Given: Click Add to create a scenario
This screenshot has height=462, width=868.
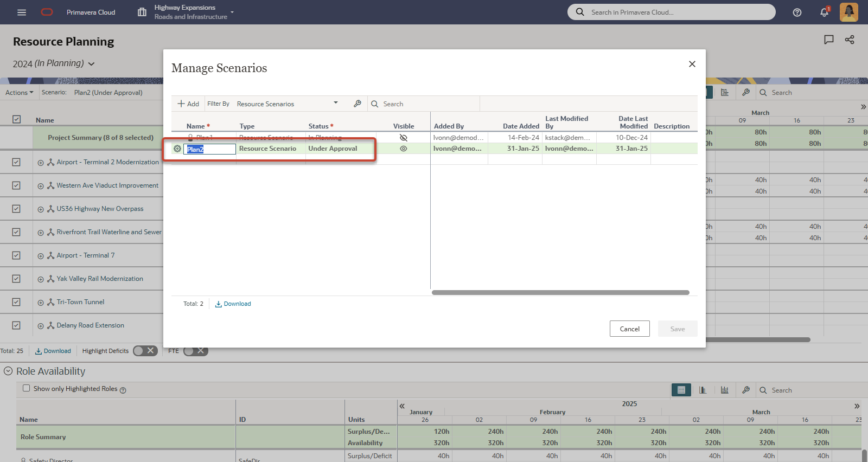Looking at the screenshot, I should coord(188,104).
